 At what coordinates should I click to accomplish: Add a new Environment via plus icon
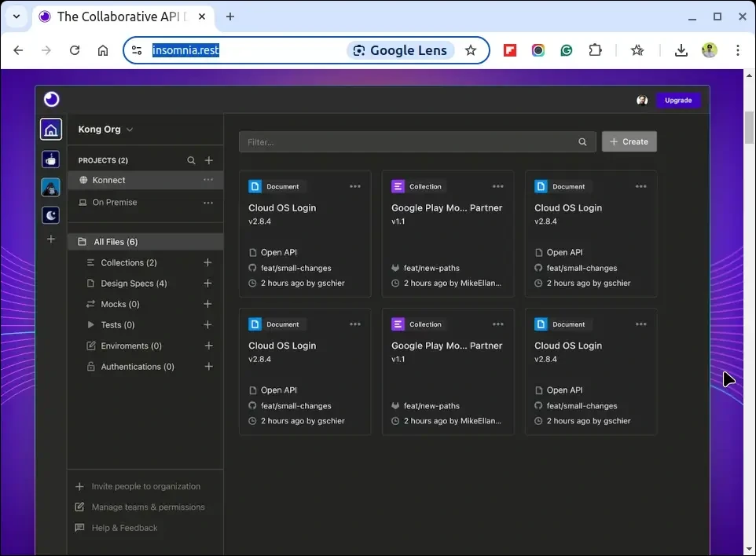[209, 346]
